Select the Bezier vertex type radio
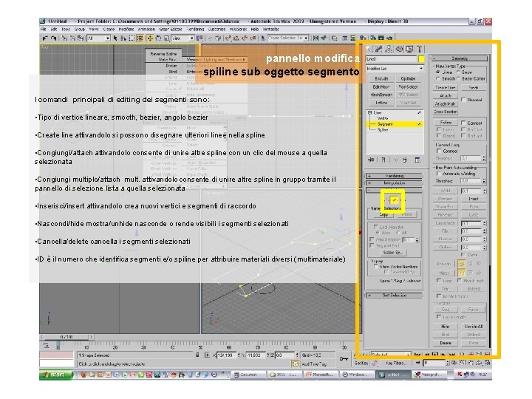The height and width of the screenshot is (399, 532). 458,72
